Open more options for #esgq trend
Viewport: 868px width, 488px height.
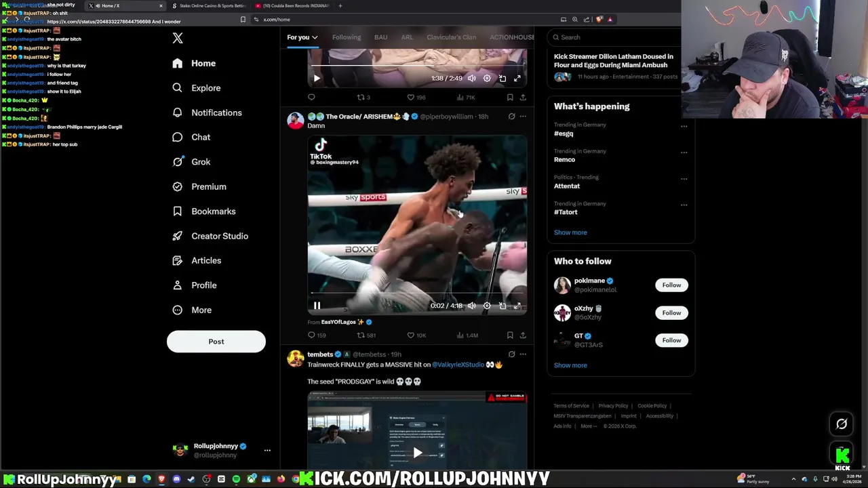coord(684,126)
